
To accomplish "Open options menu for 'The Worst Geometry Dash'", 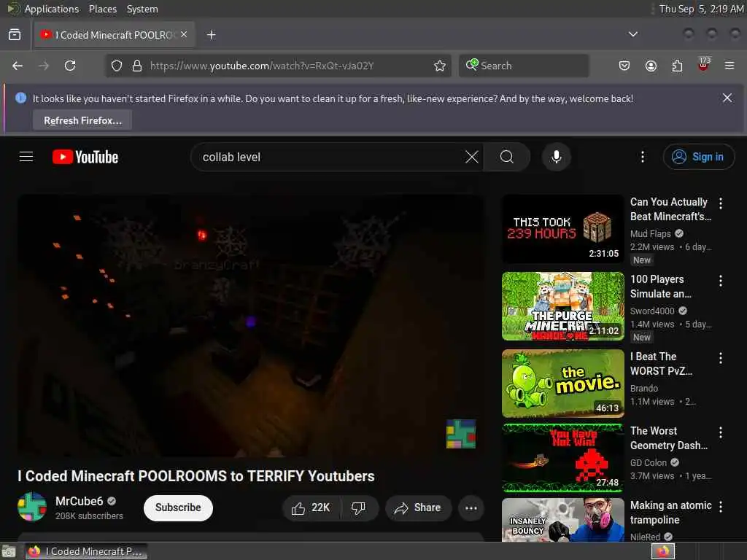I will 720,432.
